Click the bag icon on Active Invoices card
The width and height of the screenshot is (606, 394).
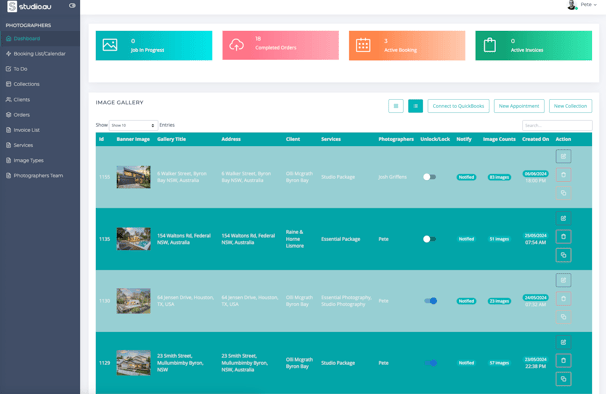pos(490,45)
